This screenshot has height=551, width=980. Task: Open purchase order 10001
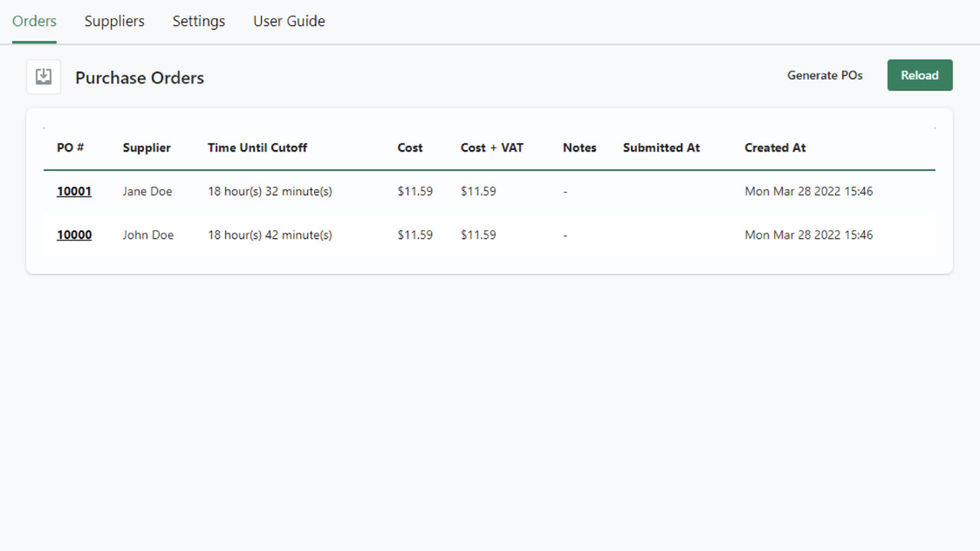(73, 191)
